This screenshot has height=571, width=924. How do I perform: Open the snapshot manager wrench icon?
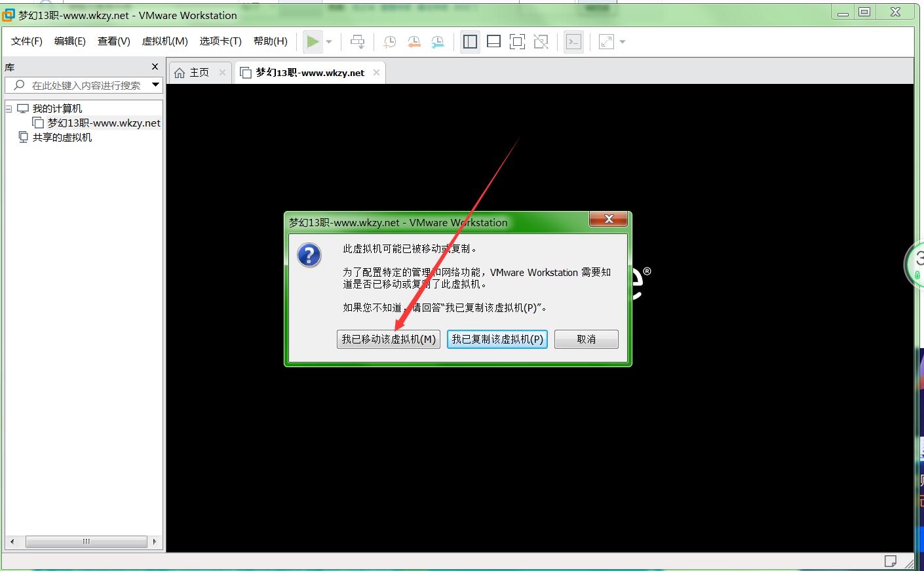(438, 42)
